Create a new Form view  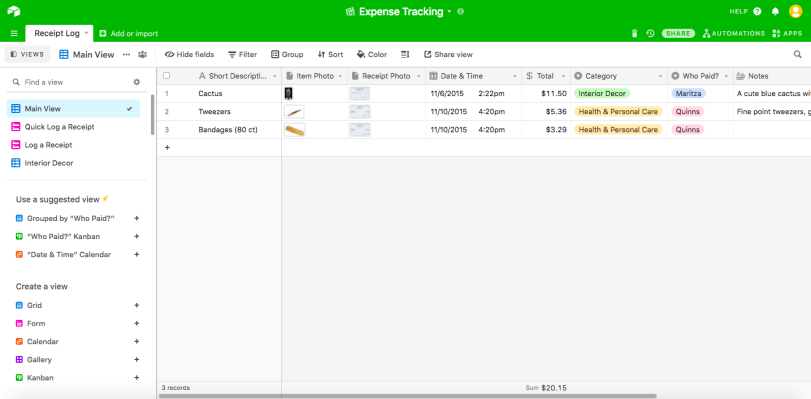pos(137,323)
